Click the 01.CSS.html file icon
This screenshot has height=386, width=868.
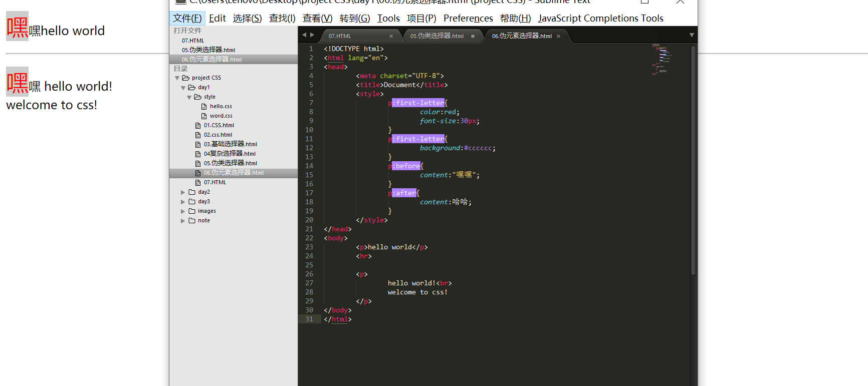click(x=198, y=126)
